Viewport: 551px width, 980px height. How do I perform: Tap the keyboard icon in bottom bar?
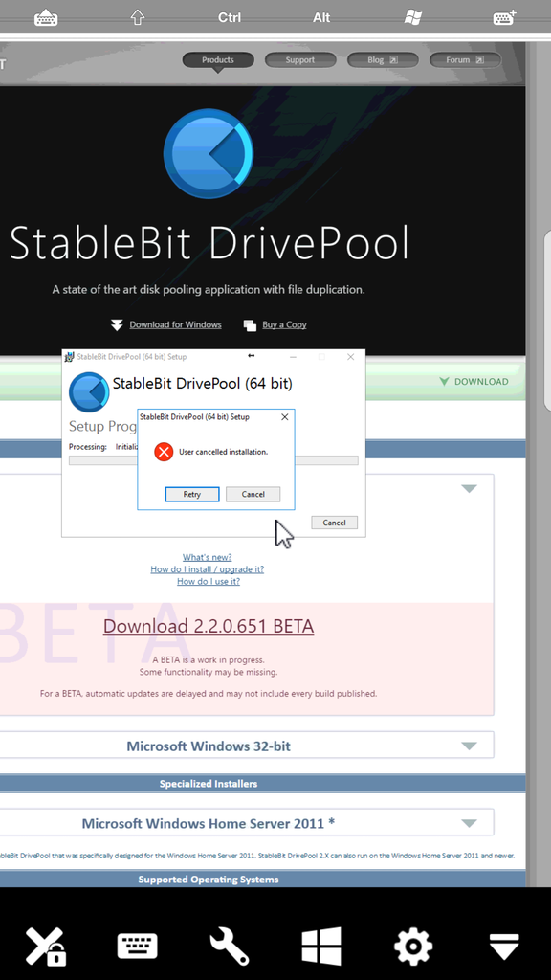138,947
